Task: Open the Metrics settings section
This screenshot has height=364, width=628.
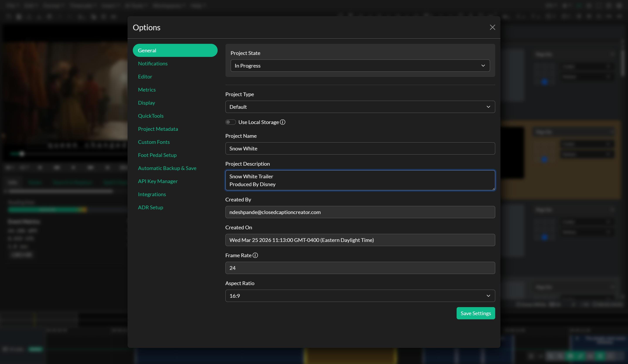Action: (147, 90)
